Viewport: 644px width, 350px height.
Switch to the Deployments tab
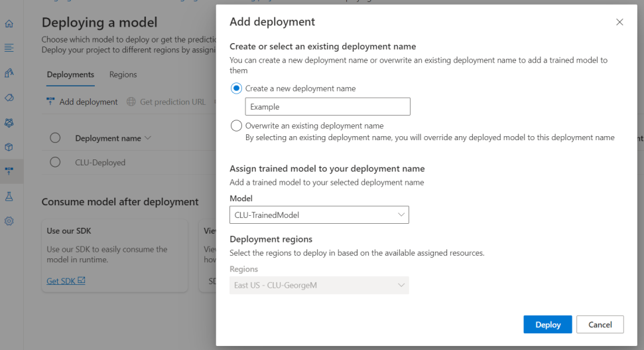coord(70,74)
